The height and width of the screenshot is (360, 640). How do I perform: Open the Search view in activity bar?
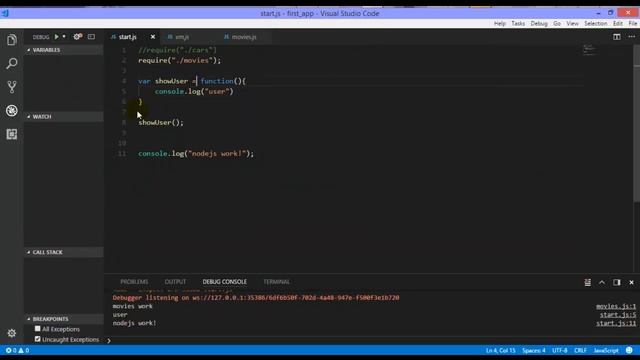12,63
